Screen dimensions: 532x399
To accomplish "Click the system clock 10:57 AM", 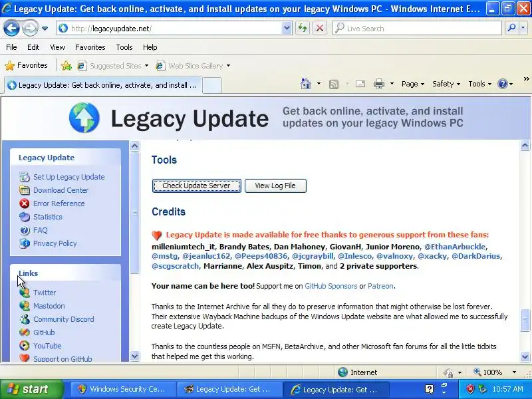I will tap(507, 389).
